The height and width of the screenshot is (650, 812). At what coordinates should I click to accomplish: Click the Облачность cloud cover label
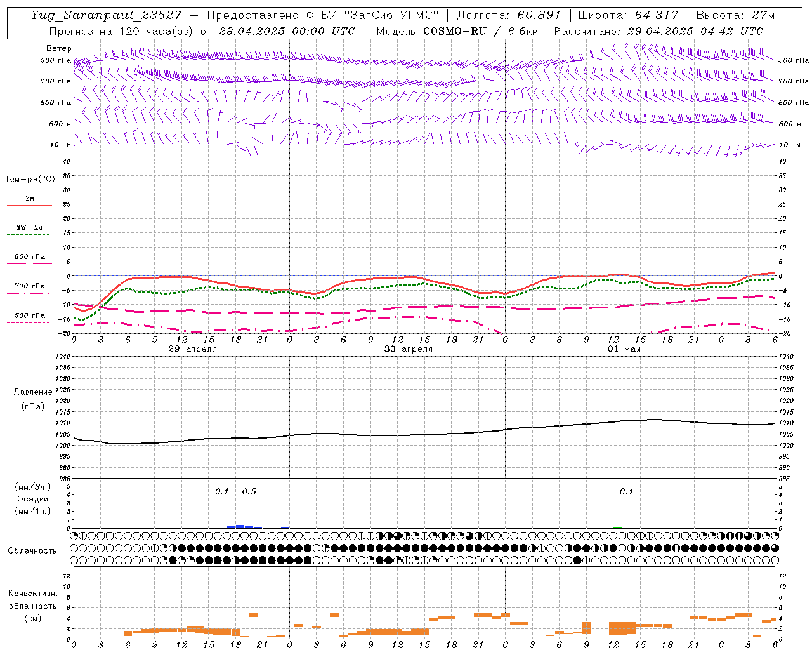point(32,550)
